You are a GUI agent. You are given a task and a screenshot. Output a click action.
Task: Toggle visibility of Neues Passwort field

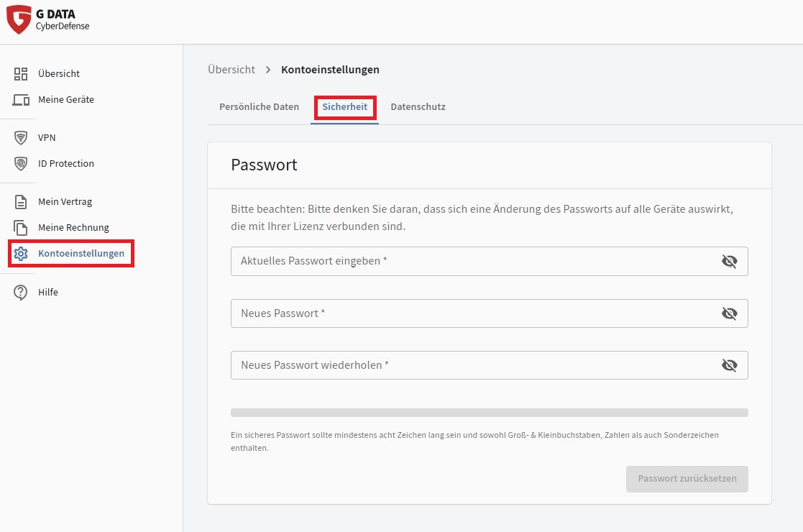point(729,313)
